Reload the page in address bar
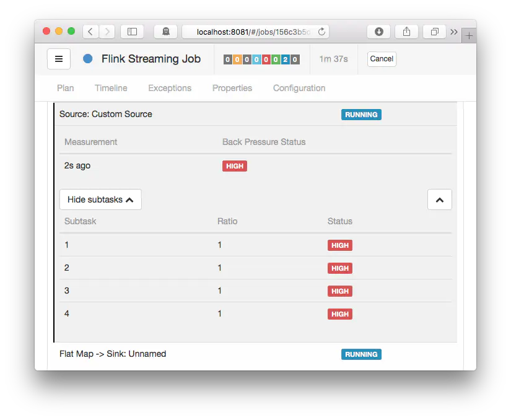 click(321, 32)
